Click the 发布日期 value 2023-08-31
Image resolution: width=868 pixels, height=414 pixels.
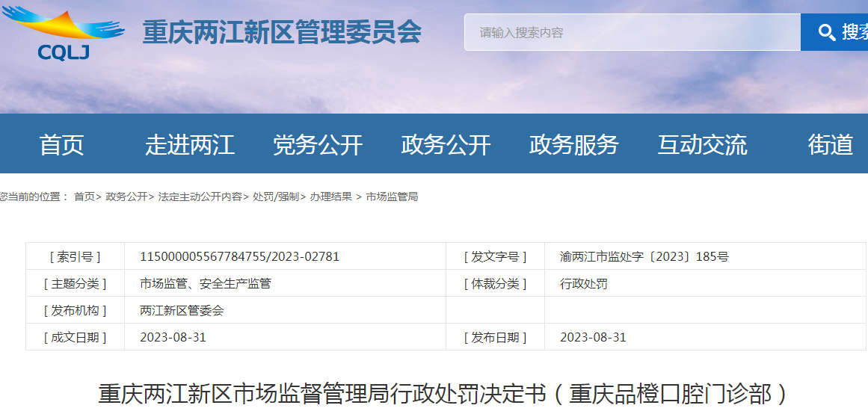tap(593, 337)
